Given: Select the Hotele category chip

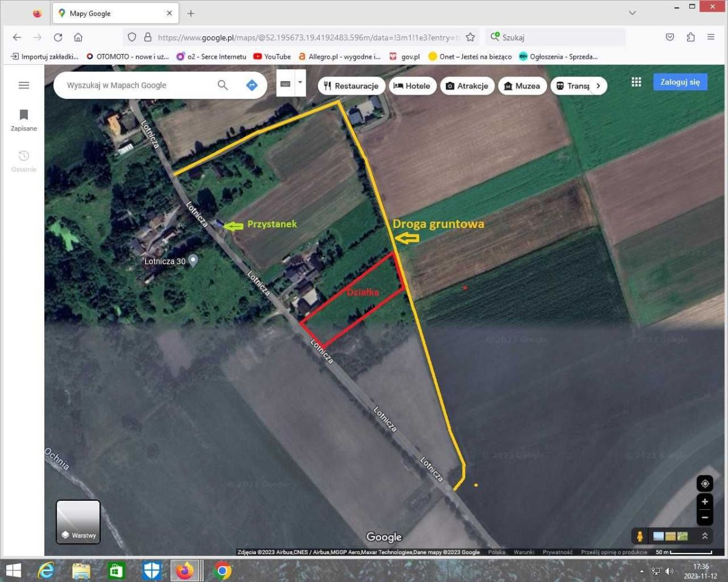Looking at the screenshot, I should point(412,85).
